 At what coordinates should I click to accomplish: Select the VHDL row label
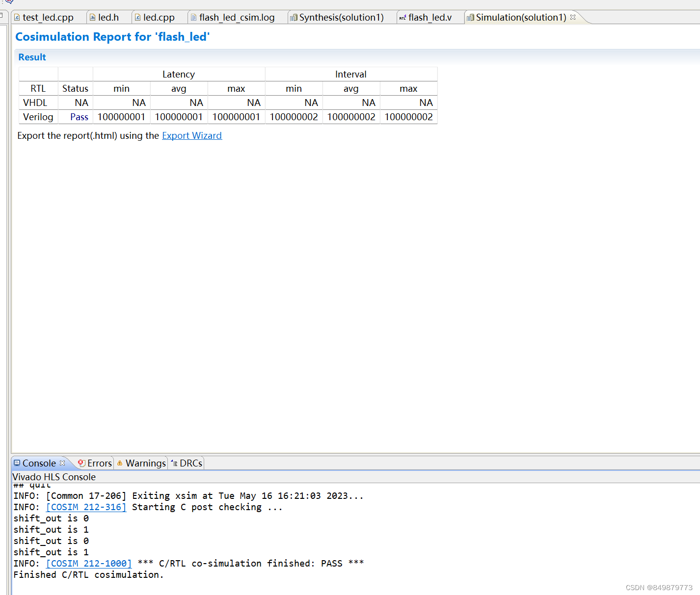click(35, 103)
